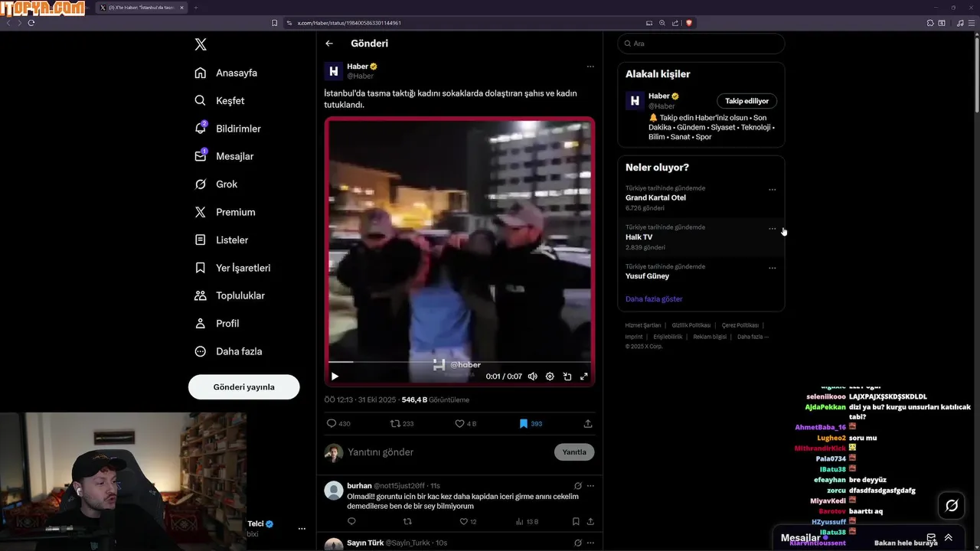Open Anasayfa home page

click(x=226, y=73)
